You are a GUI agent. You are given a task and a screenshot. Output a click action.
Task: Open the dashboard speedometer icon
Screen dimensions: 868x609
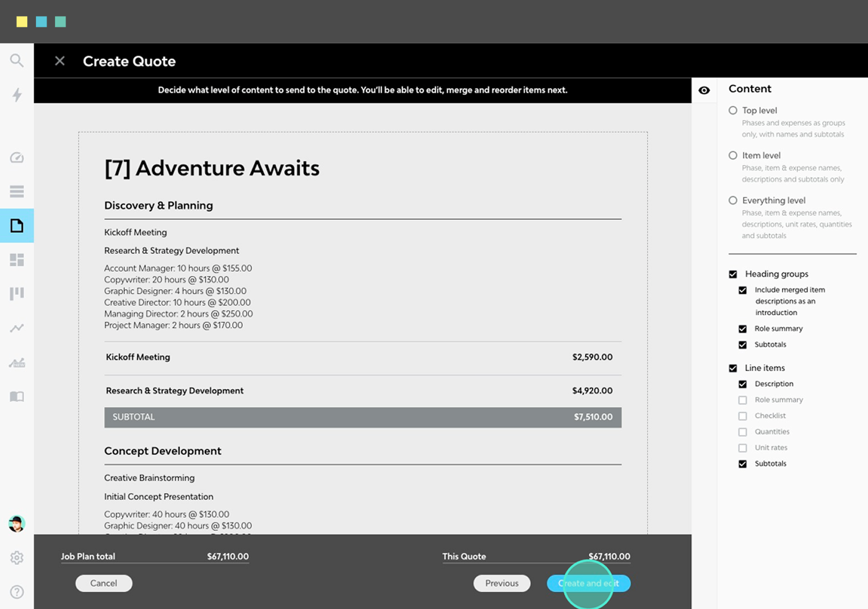(x=17, y=157)
